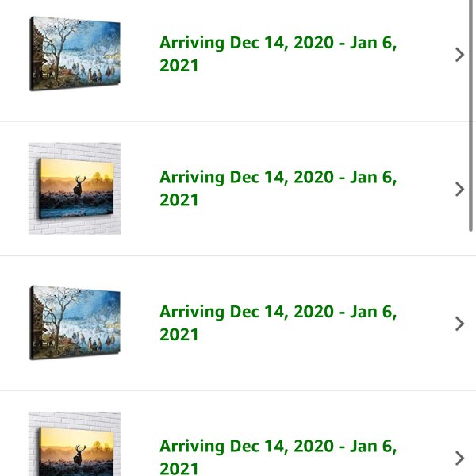Select the first order row with the skating painting
This screenshot has height=476, width=476.
[238, 60]
